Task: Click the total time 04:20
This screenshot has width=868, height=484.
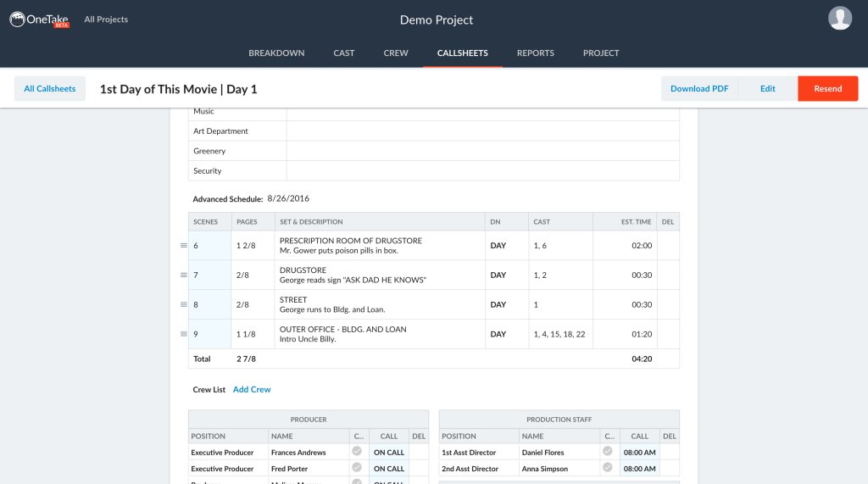Action: [642, 359]
